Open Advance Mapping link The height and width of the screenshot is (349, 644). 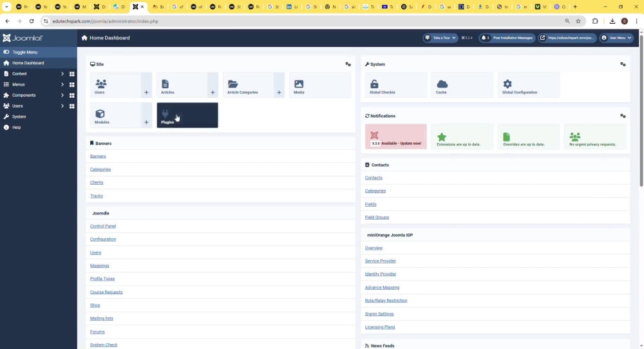tap(382, 287)
